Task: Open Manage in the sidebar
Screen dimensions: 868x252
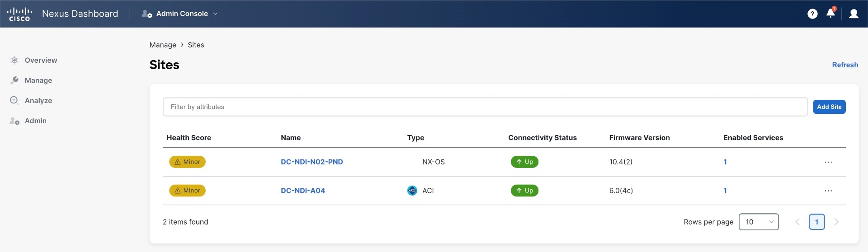Action: pos(38,80)
